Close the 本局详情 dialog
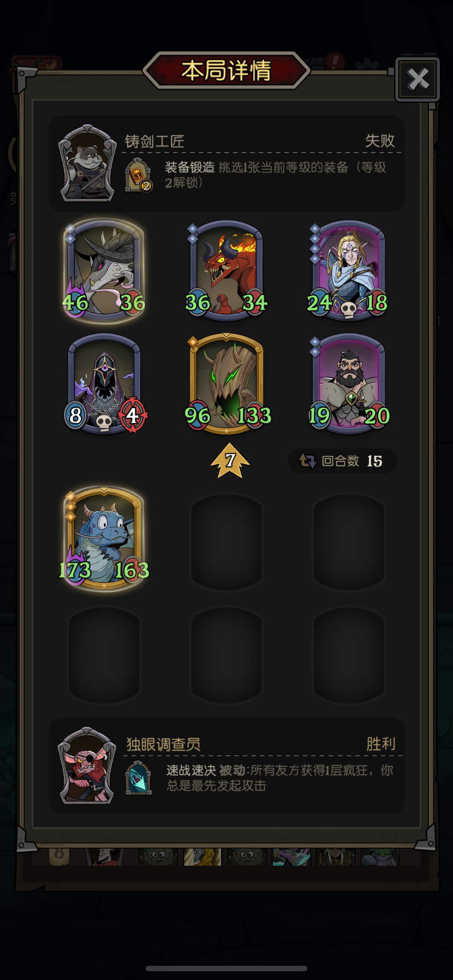Screen dimensions: 453x980 (x=418, y=79)
